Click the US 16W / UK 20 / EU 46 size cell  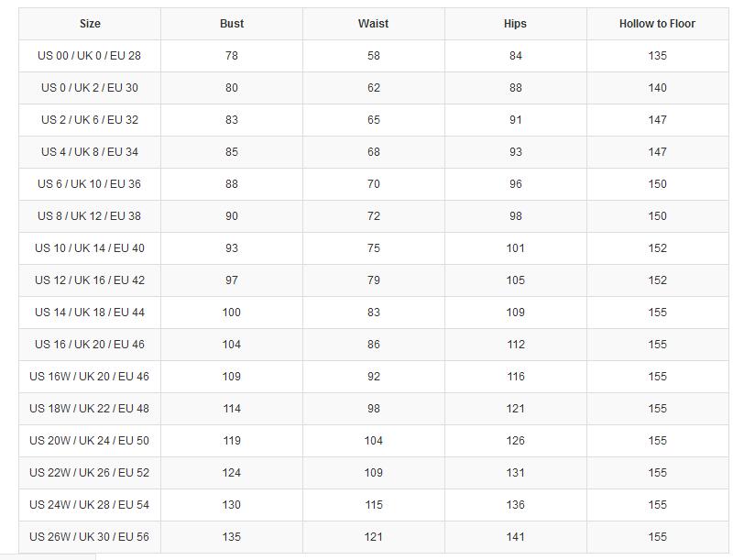pos(90,377)
